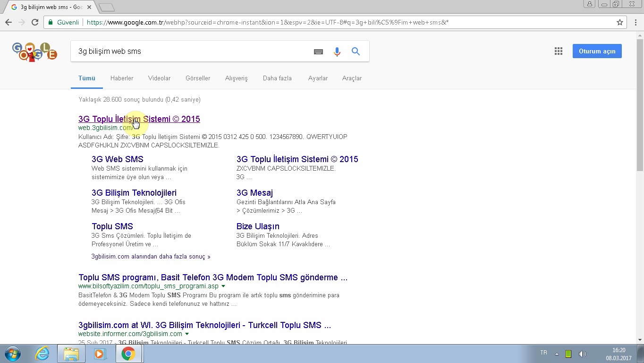
Task: Open '3gbilisim.com at WI' result
Action: 204,325
